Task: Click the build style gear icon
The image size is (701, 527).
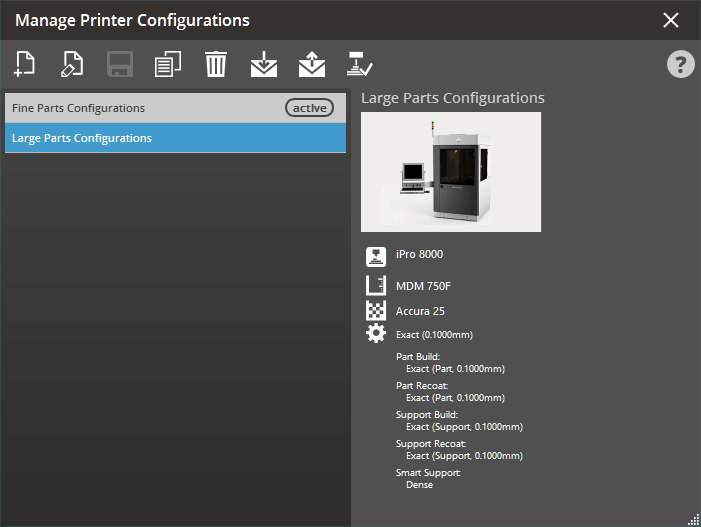Action: [x=376, y=334]
